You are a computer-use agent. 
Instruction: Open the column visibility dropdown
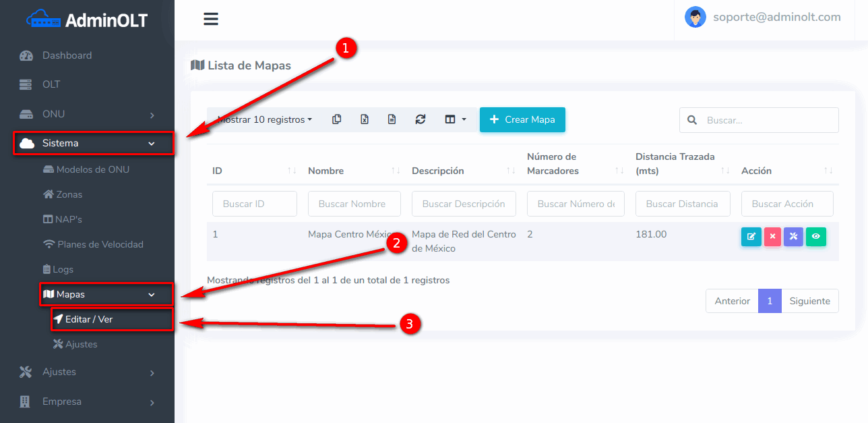click(456, 119)
